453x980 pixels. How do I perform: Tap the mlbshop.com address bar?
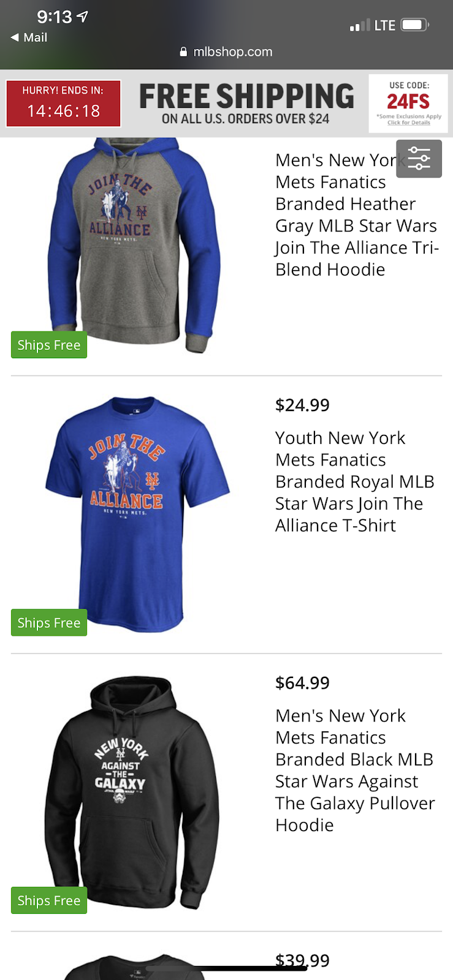(x=226, y=52)
